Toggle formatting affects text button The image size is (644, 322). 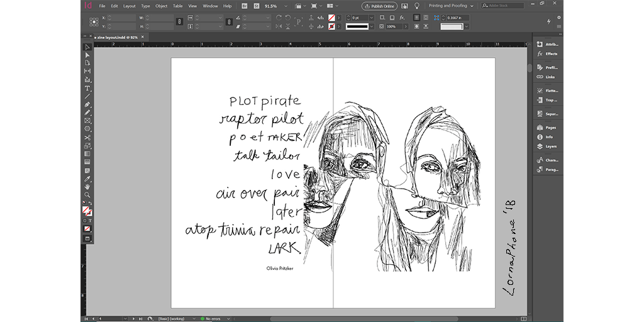click(90, 221)
